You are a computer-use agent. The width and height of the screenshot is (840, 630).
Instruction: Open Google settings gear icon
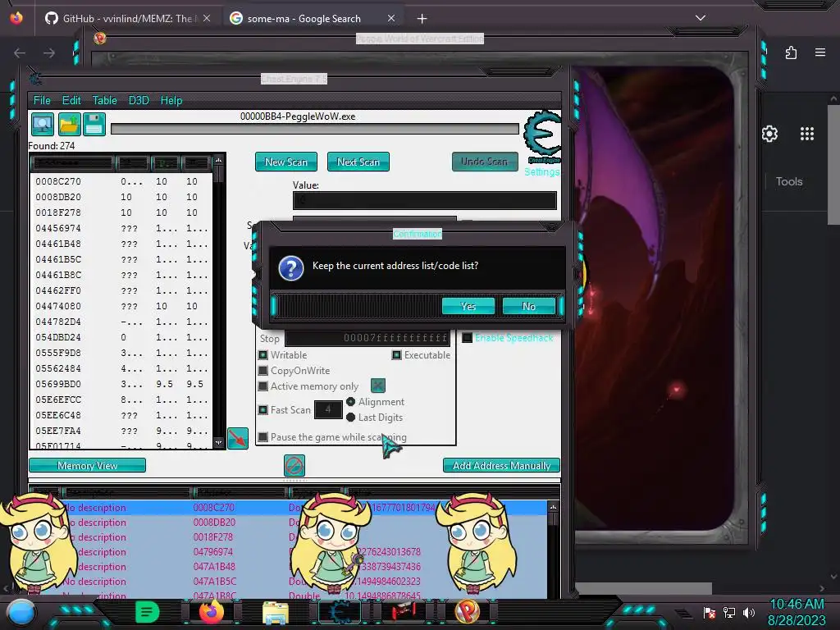769,134
